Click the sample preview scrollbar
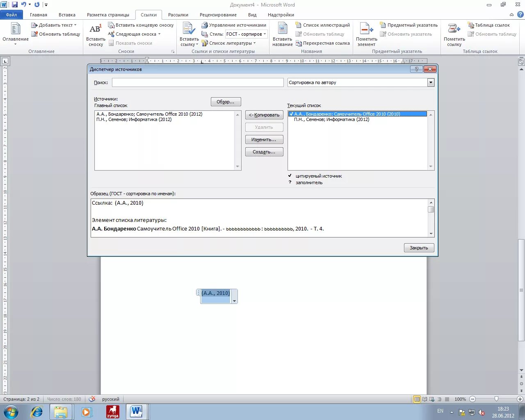This screenshot has width=525, height=420. (431, 218)
